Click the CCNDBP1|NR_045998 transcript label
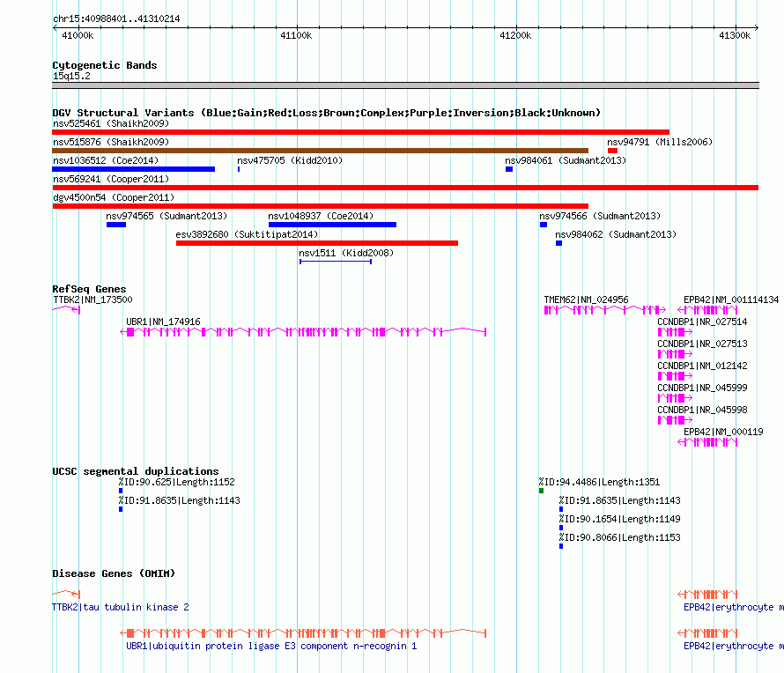The height and width of the screenshot is (673, 784). 702,410
